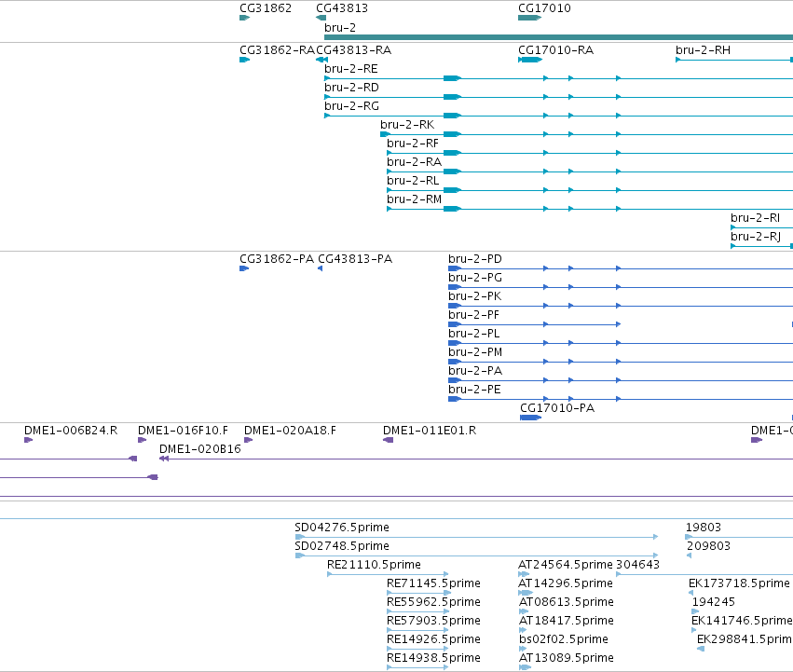Select EST RE21110.5prime
The height and width of the screenshot is (672, 793).
[388, 574]
